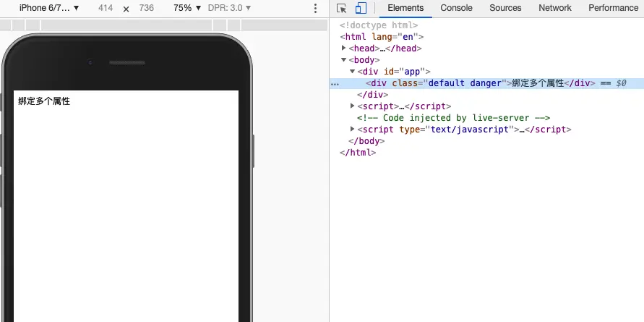Click the live-server comment line
644x322 pixels.
[453, 118]
